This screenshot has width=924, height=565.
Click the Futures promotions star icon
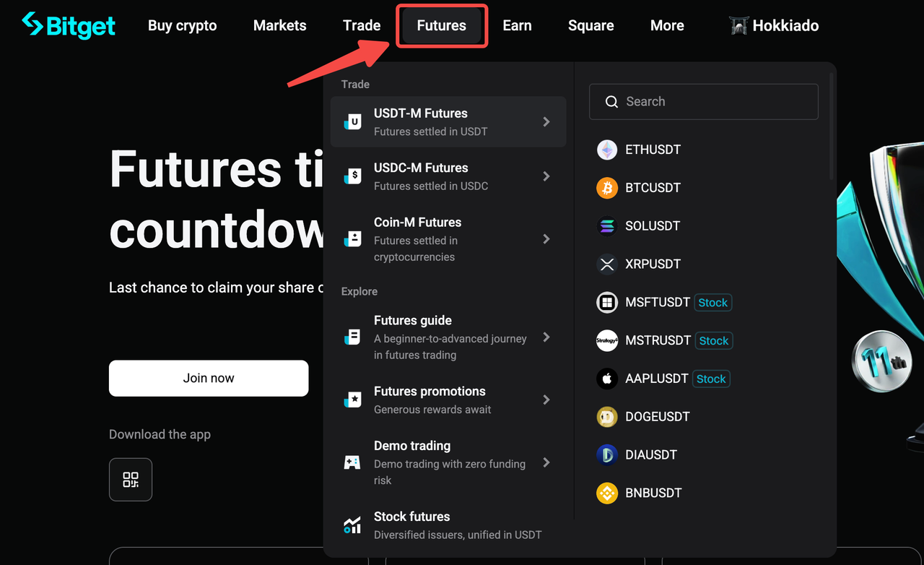[352, 400]
